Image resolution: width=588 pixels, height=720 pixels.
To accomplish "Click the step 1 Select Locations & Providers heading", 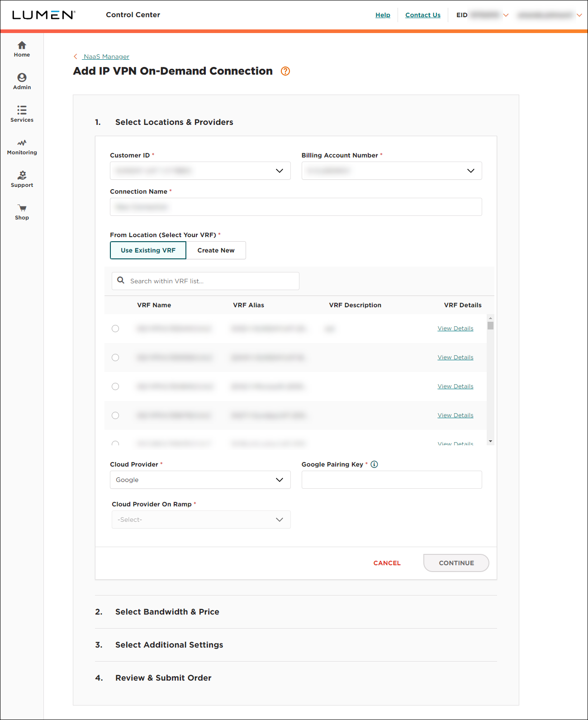I will coord(174,122).
